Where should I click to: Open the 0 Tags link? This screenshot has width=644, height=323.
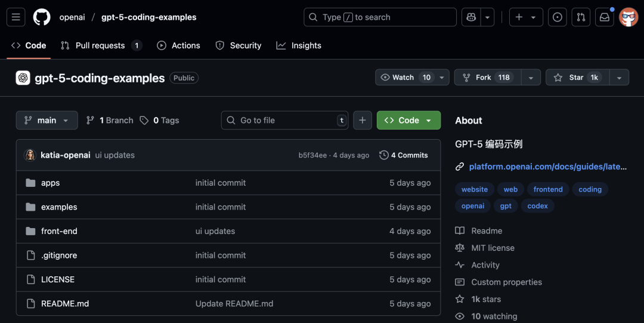[159, 120]
